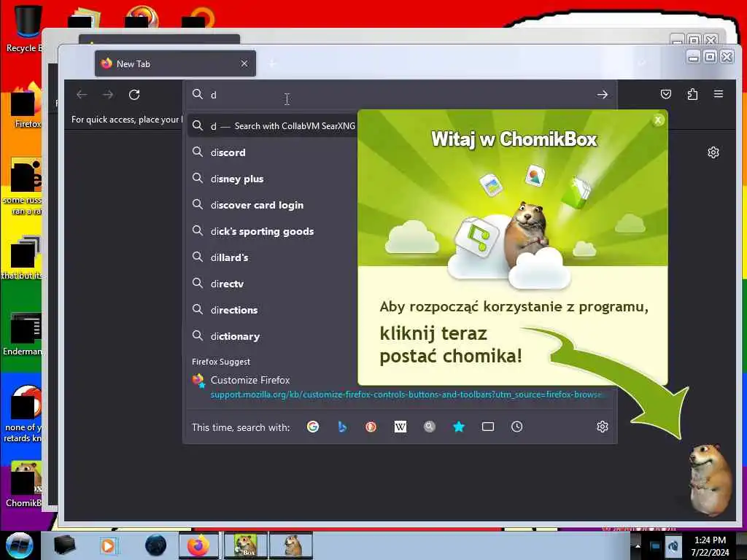Select the 'dictionary' suggestion

coord(271,335)
